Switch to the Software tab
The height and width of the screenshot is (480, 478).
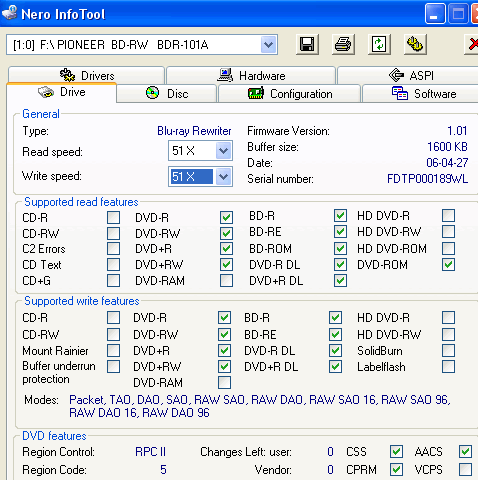click(x=421, y=93)
